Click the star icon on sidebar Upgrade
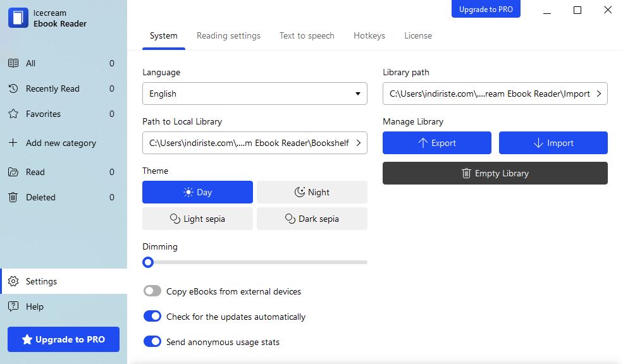Image resolution: width=623 pixels, height=364 pixels. tap(27, 339)
